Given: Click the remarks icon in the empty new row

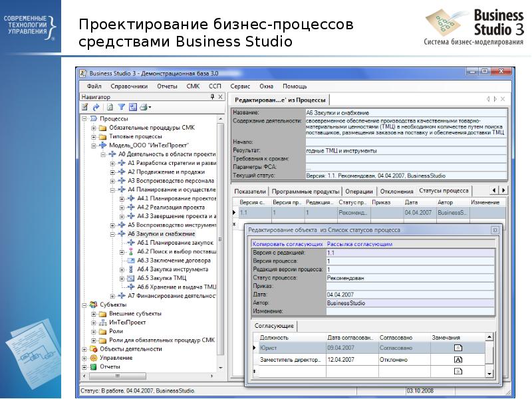Looking at the screenshot, I should pyautogui.click(x=458, y=371).
